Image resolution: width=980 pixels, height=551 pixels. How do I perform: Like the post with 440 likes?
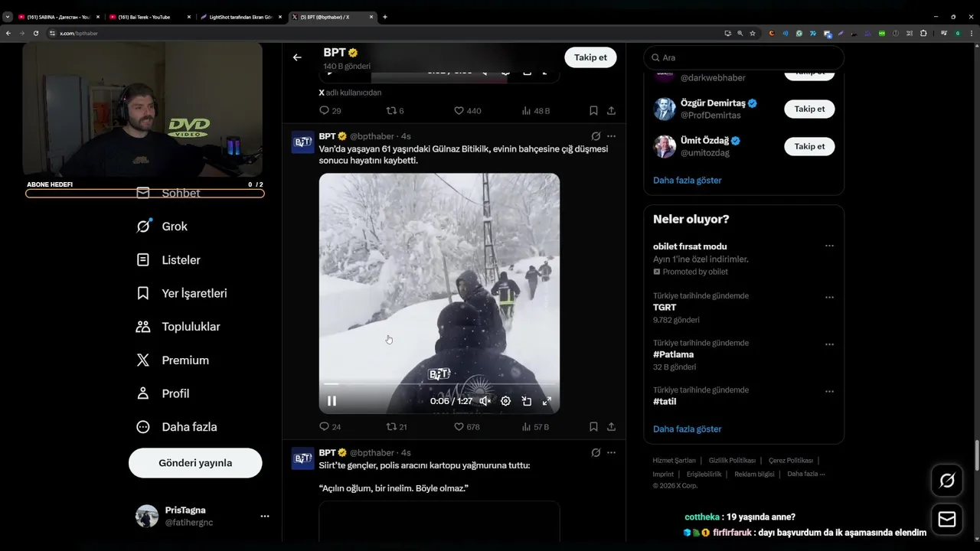(x=467, y=111)
